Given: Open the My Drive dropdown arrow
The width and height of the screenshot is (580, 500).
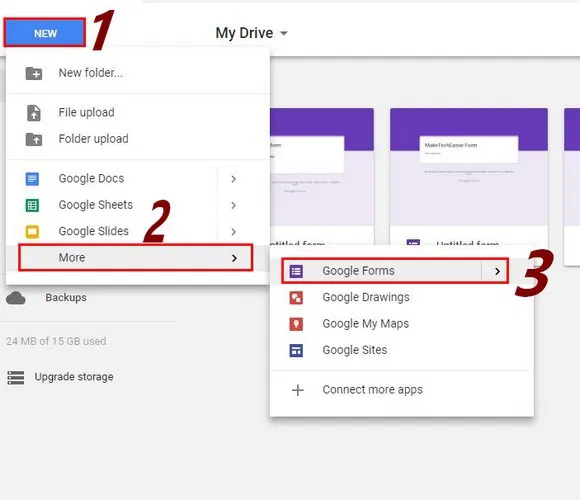Looking at the screenshot, I should tap(284, 33).
